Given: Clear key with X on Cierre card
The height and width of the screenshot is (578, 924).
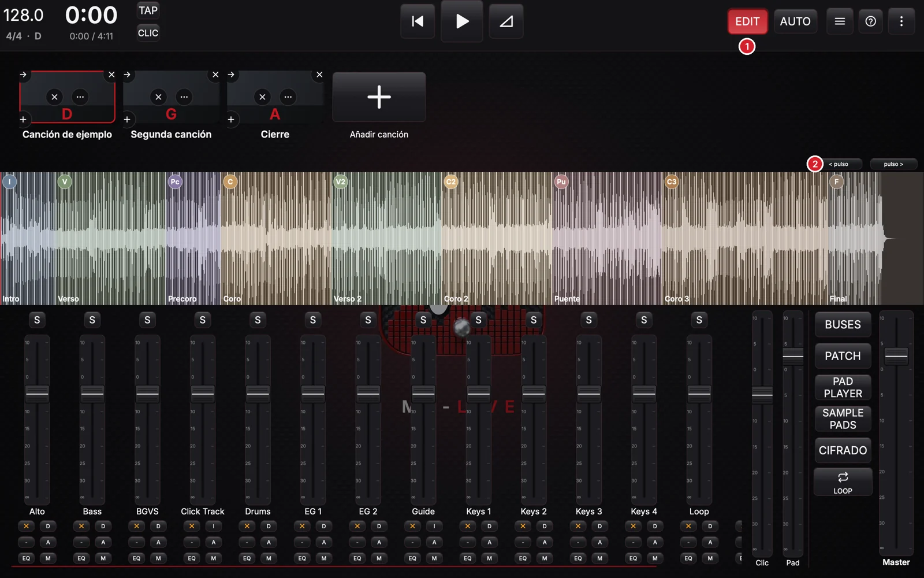Looking at the screenshot, I should [x=262, y=97].
